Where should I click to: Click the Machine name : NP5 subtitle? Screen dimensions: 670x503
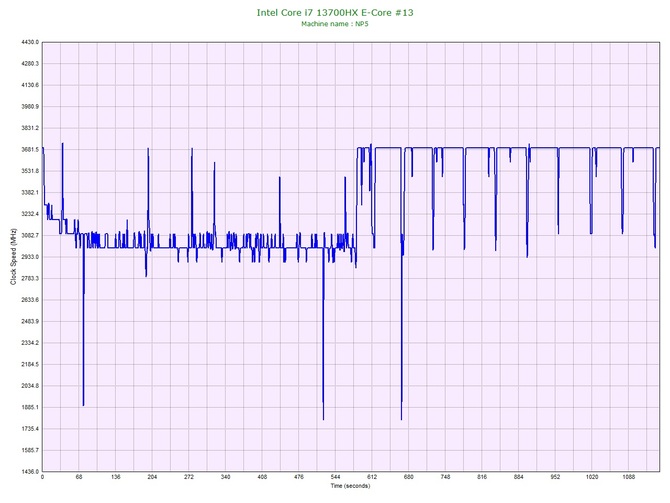(335, 24)
